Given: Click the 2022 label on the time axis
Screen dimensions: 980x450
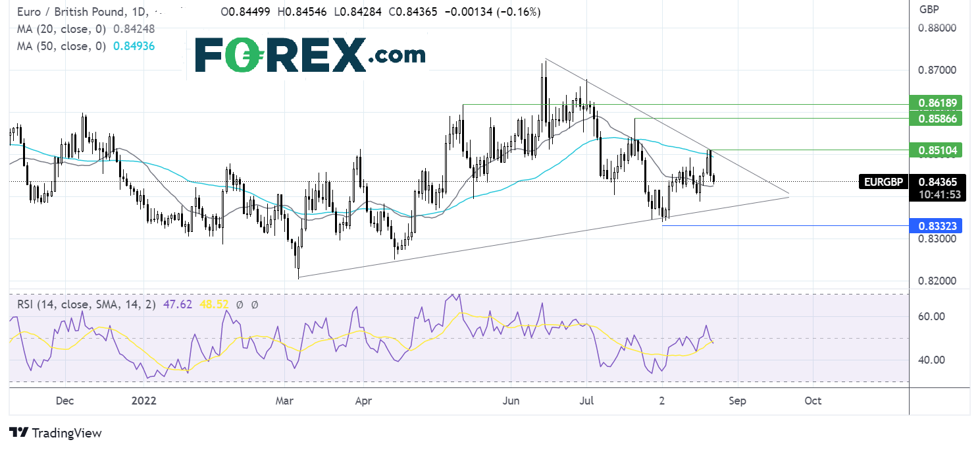Looking at the screenshot, I should click(x=143, y=400).
